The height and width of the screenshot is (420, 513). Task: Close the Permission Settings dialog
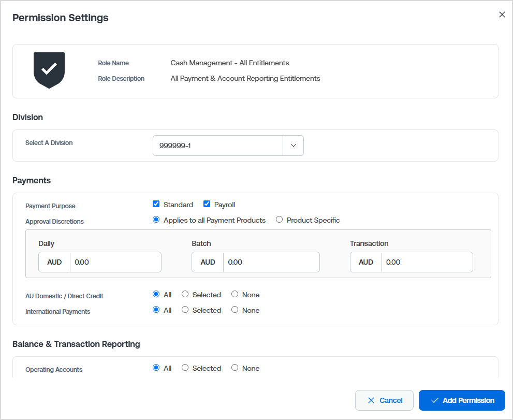[x=502, y=15]
